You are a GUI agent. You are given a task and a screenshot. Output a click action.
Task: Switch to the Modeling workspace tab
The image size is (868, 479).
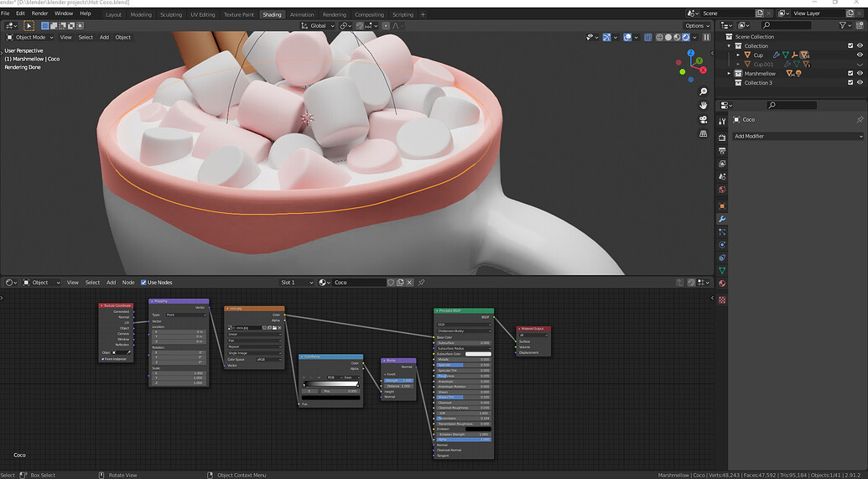pyautogui.click(x=141, y=14)
